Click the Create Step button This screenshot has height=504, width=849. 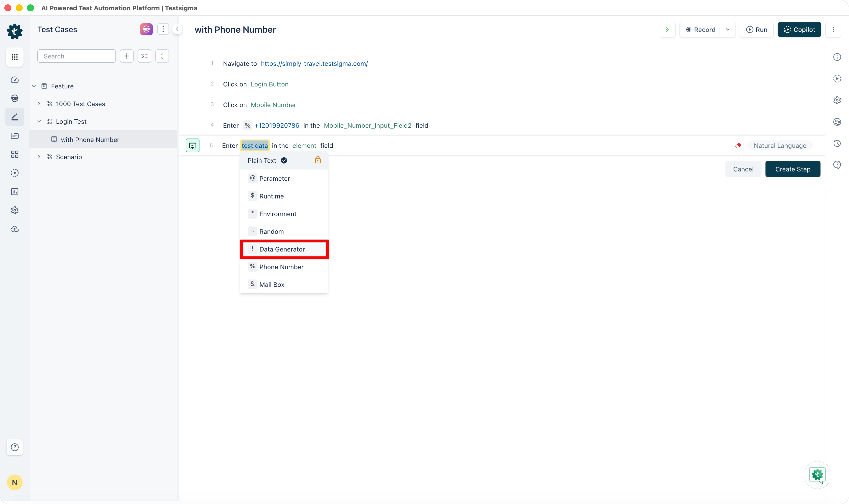(x=793, y=169)
